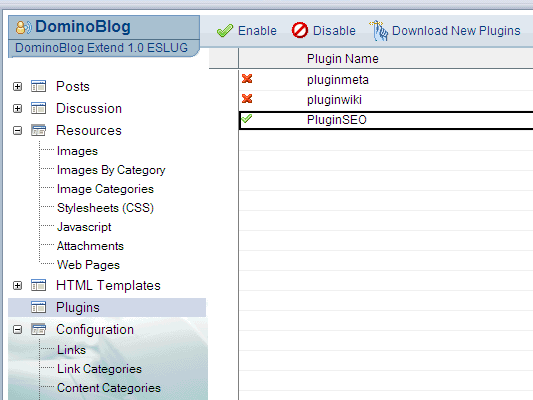Click the Plugins view icon
The height and width of the screenshot is (400, 533).
pos(38,308)
